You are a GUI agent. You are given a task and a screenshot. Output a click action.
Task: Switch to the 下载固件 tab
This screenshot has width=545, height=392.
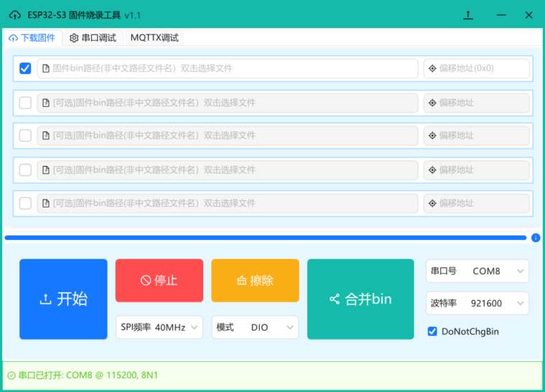point(32,38)
